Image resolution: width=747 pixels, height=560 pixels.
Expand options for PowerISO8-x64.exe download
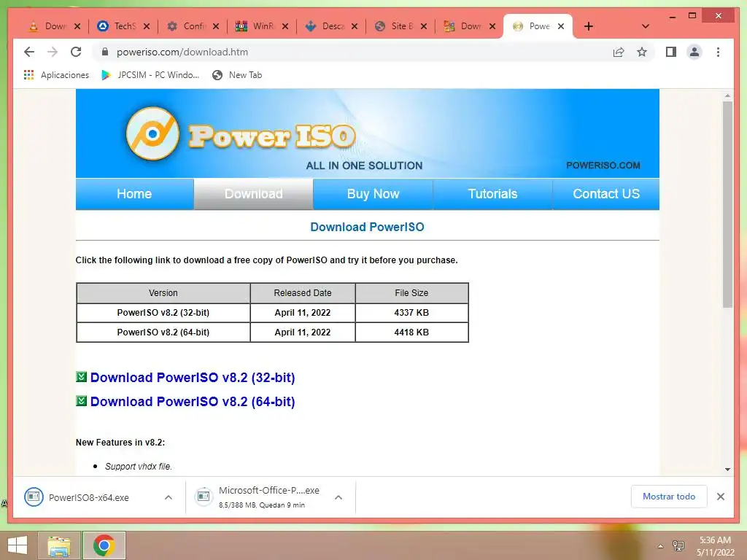(169, 497)
